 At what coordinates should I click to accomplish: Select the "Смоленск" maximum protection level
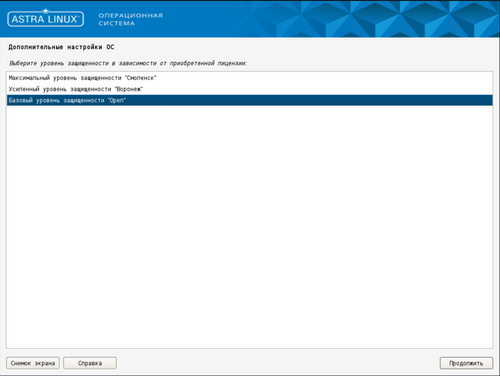(249, 78)
